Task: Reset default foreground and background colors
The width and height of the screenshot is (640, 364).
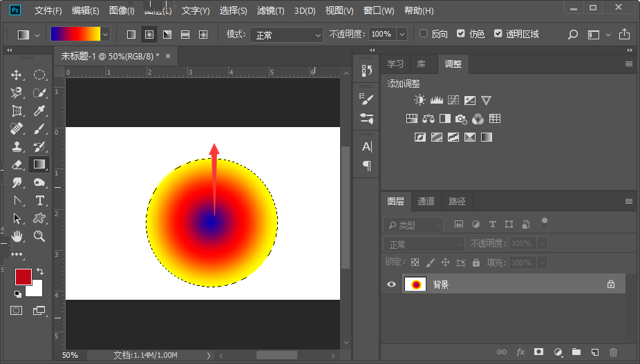Action: 17,294
